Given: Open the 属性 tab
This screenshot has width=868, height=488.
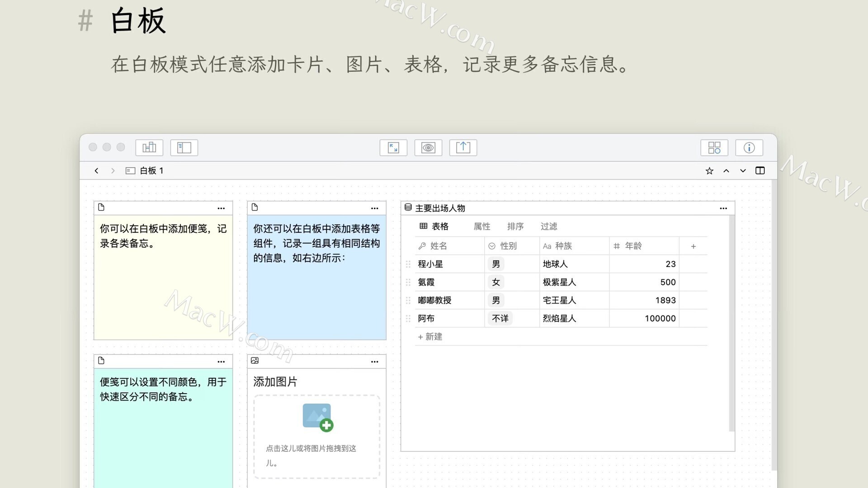Looking at the screenshot, I should (482, 226).
